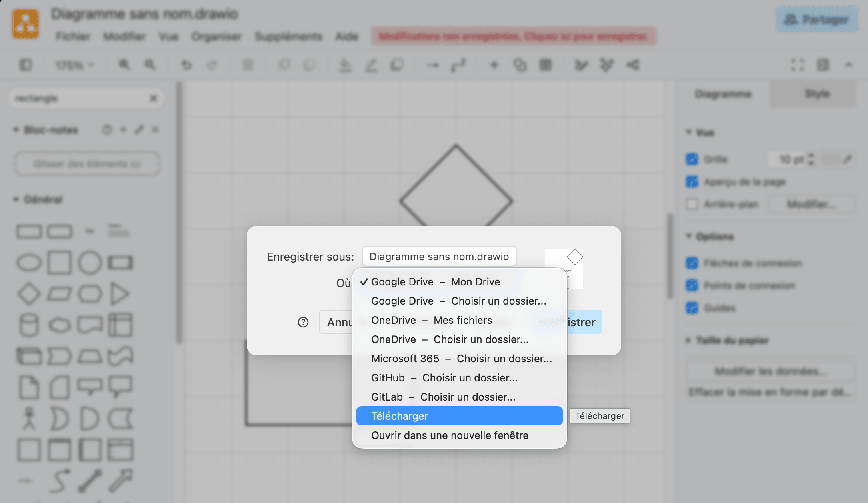Open the 175% zoom dropdown
The image size is (868, 503).
click(75, 65)
